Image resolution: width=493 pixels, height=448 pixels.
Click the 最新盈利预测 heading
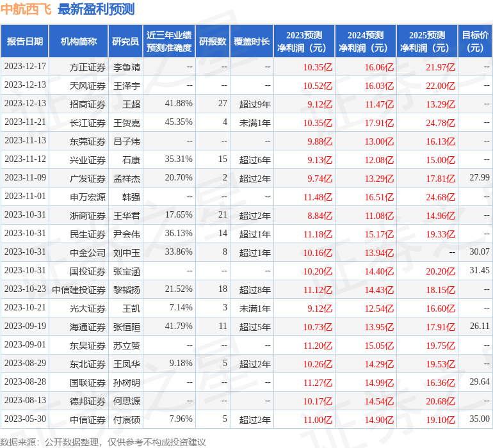(x=96, y=9)
